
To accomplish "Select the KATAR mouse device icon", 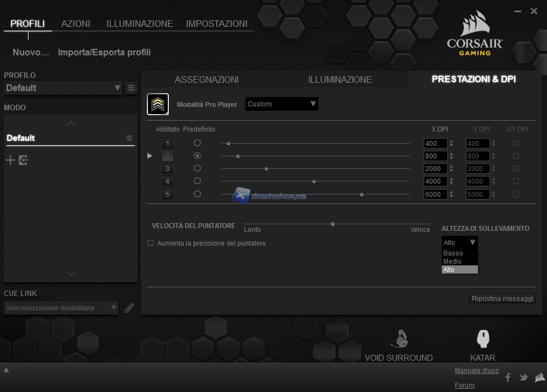I will [x=483, y=339].
